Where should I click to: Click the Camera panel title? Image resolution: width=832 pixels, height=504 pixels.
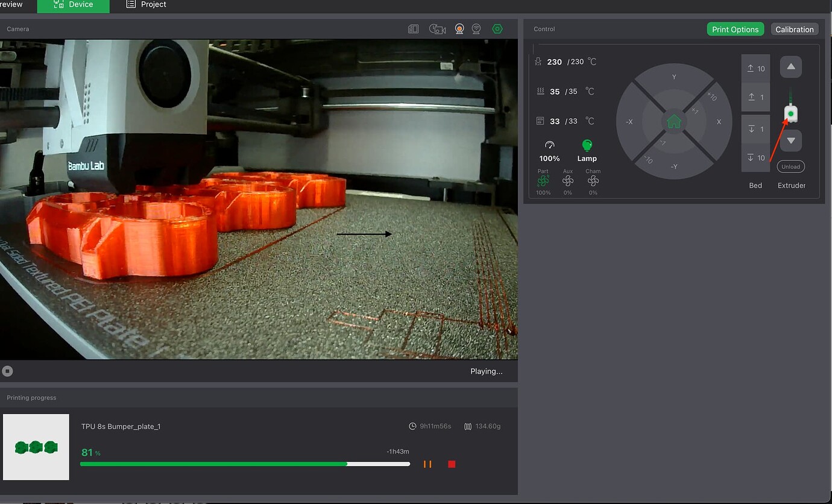tap(17, 29)
